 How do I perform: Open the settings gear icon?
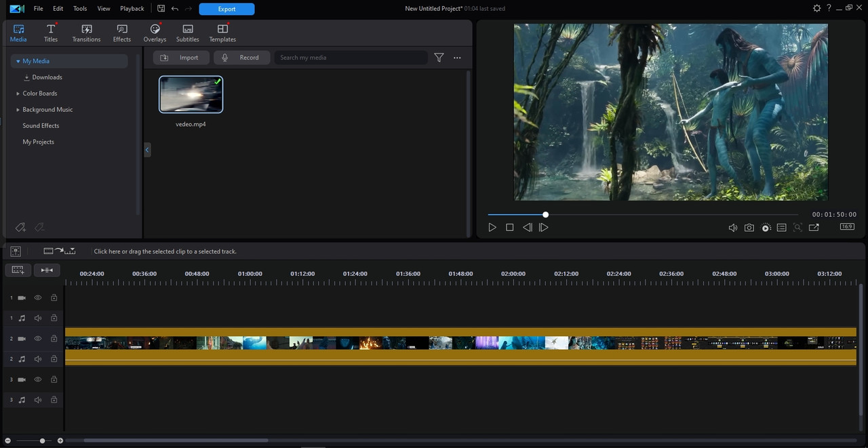(816, 8)
